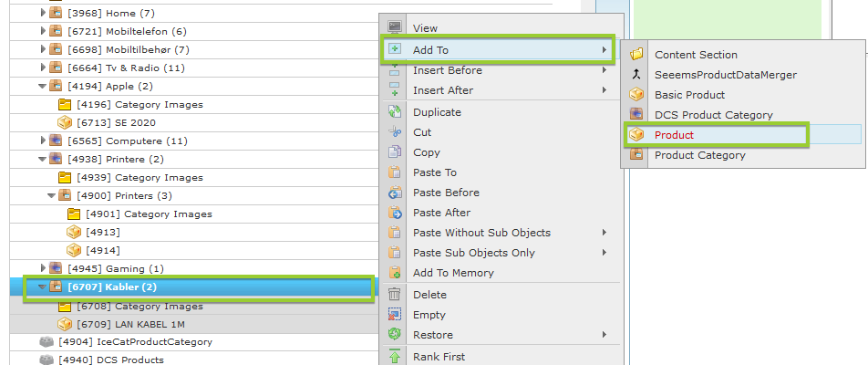Image resolution: width=868 pixels, height=365 pixels.
Task: Click the Basic Product box icon
Action: tap(636, 95)
